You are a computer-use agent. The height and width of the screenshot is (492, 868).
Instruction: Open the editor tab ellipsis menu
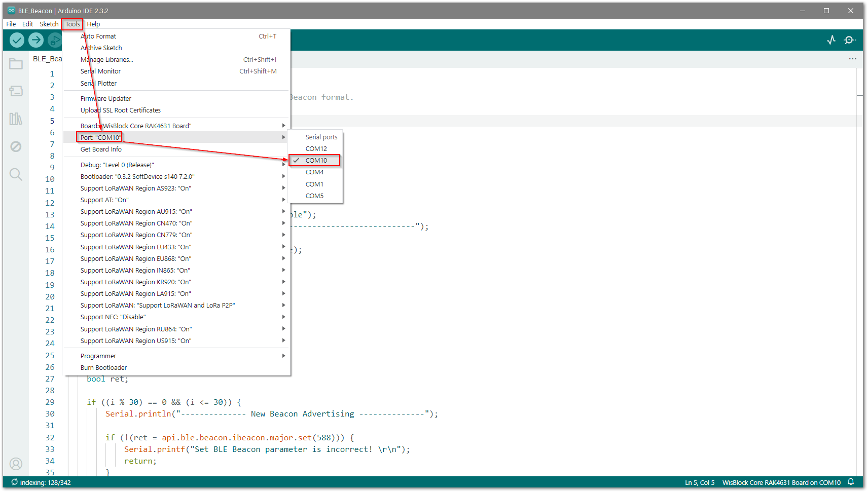pyautogui.click(x=853, y=59)
